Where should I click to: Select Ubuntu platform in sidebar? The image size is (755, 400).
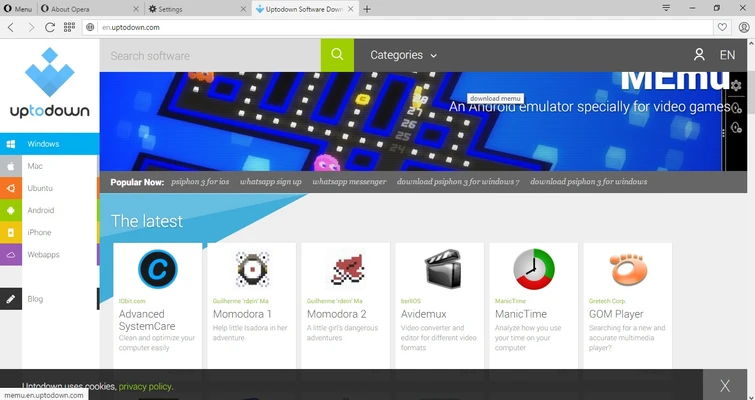[50, 188]
